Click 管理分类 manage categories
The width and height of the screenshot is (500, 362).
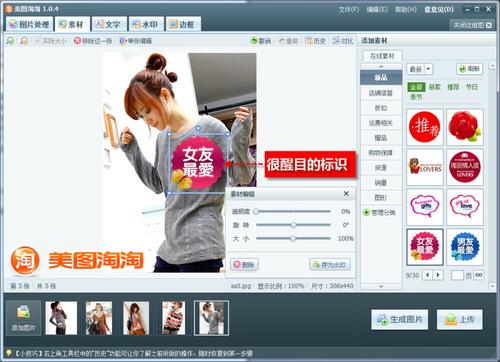click(x=380, y=212)
